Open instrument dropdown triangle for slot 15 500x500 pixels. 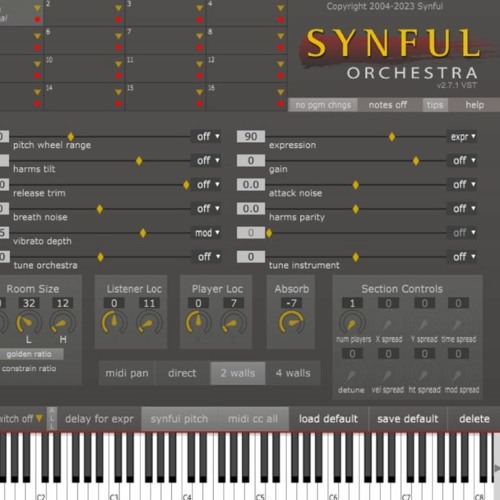click(x=200, y=92)
